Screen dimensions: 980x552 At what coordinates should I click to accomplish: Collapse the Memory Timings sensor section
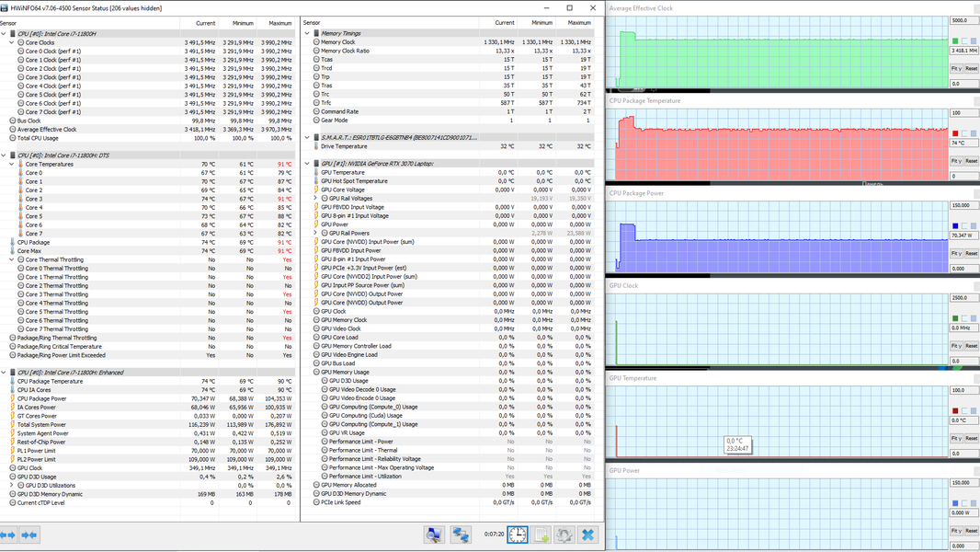click(307, 33)
